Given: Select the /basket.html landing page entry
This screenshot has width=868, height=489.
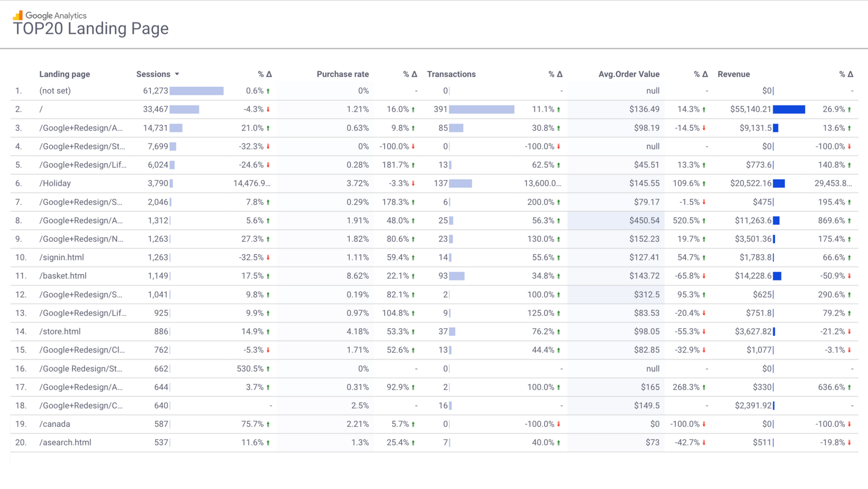Looking at the screenshot, I should (x=63, y=276).
